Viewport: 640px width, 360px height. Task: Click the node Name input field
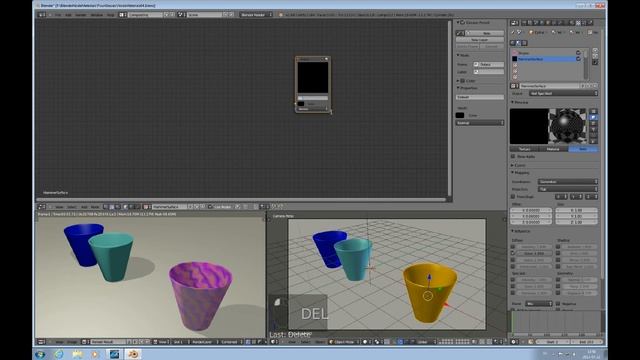click(488, 64)
